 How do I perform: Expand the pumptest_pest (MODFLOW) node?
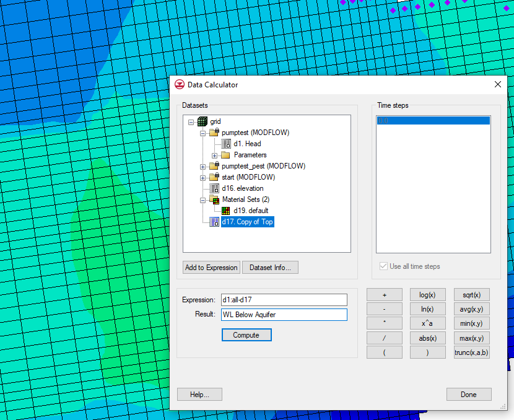tap(203, 166)
